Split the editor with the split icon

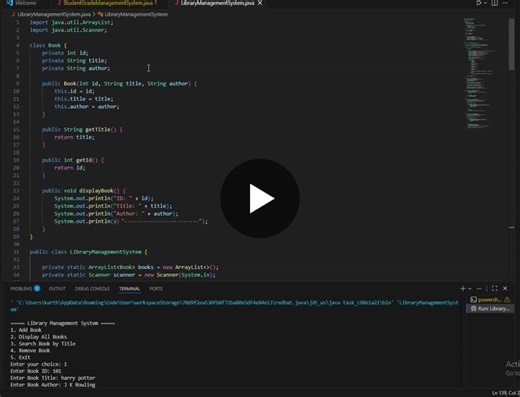click(495, 3)
